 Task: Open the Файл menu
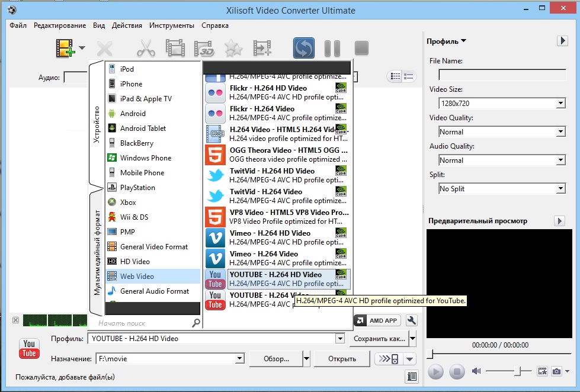18,25
